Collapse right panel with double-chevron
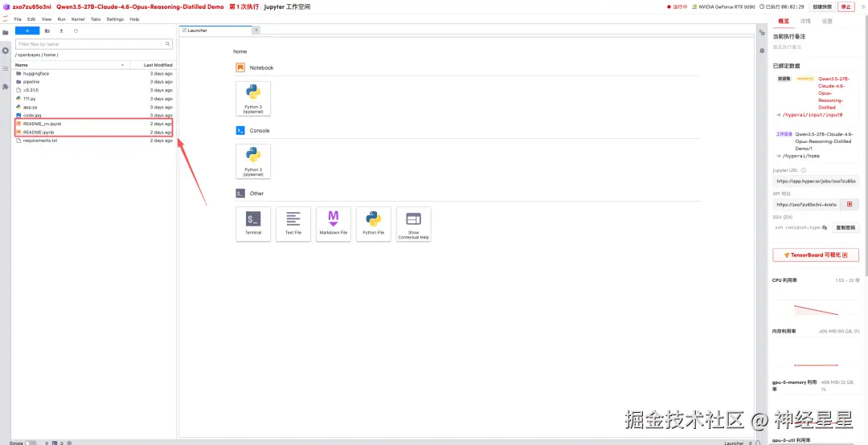The image size is (868, 445). 862,6
